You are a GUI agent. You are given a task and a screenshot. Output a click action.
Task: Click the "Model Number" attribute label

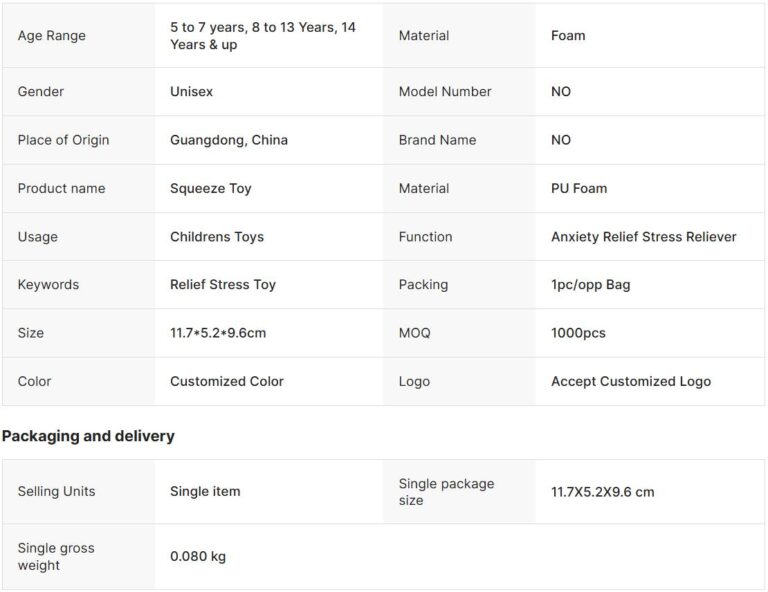click(445, 92)
